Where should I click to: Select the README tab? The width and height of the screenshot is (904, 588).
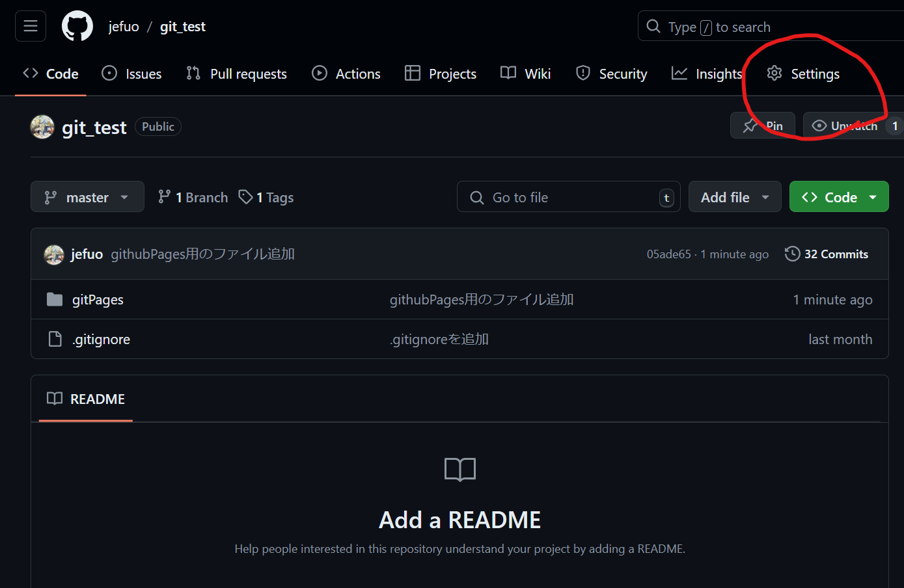[86, 399]
